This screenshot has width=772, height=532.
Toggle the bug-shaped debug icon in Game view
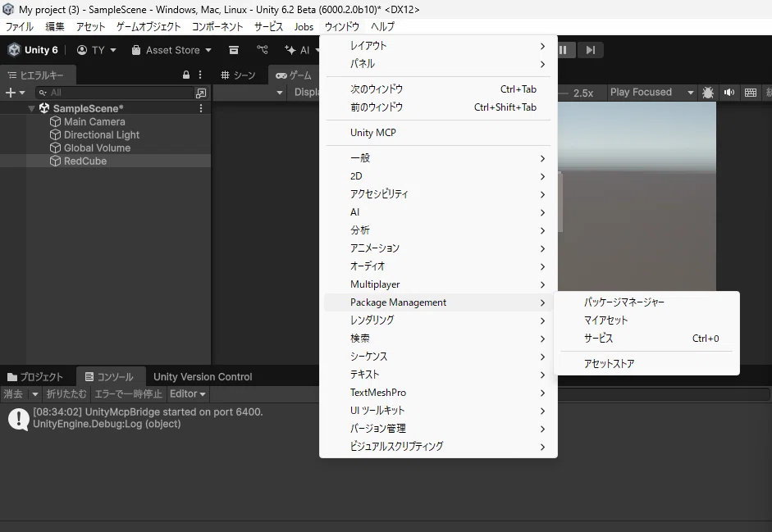pos(708,92)
